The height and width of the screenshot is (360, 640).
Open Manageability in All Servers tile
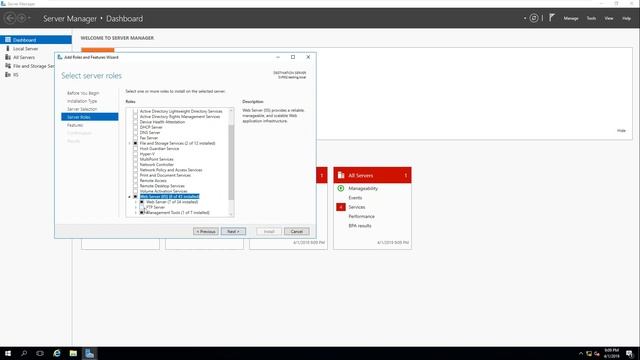tap(363, 188)
